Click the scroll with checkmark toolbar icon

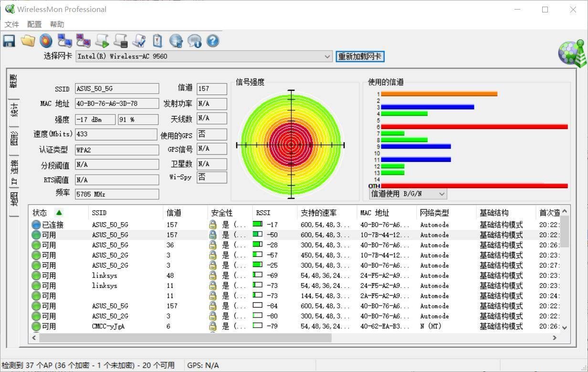139,41
